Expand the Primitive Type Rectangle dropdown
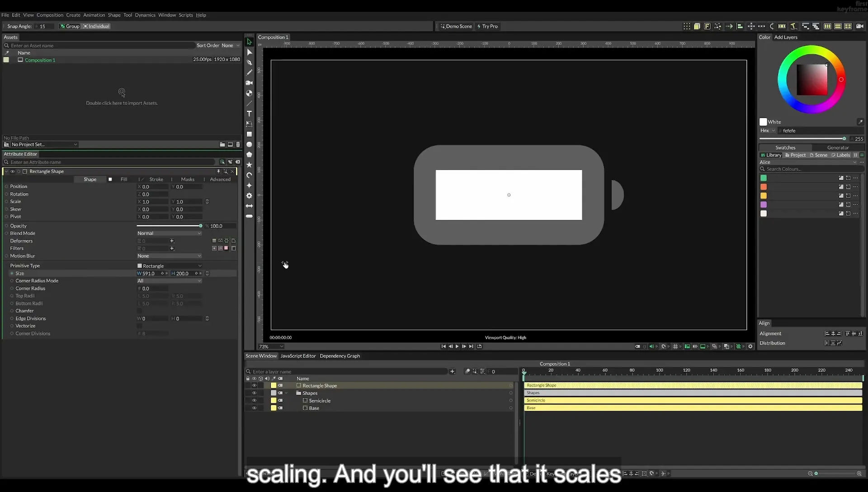This screenshot has height=492, width=868. [x=169, y=266]
